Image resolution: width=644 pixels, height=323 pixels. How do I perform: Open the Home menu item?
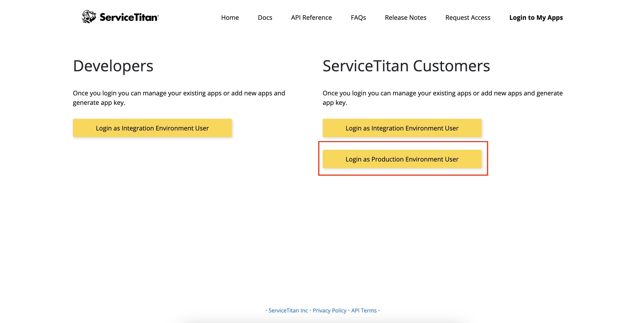pyautogui.click(x=230, y=18)
